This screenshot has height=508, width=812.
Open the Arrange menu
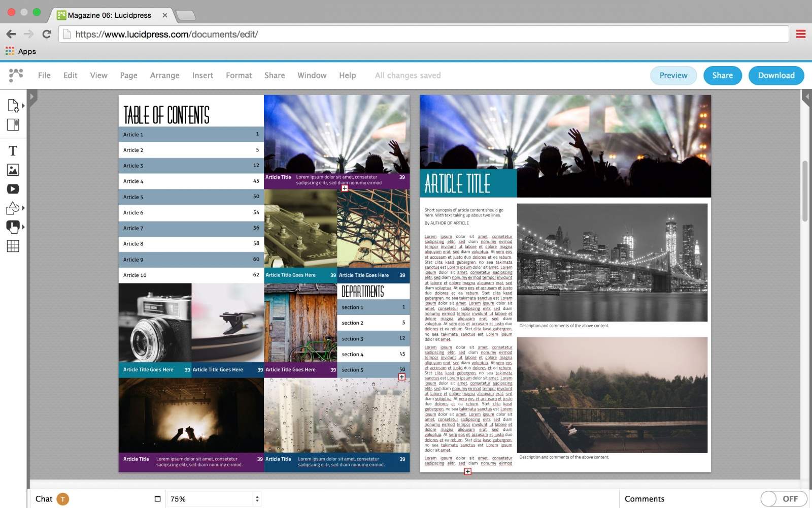pyautogui.click(x=164, y=75)
